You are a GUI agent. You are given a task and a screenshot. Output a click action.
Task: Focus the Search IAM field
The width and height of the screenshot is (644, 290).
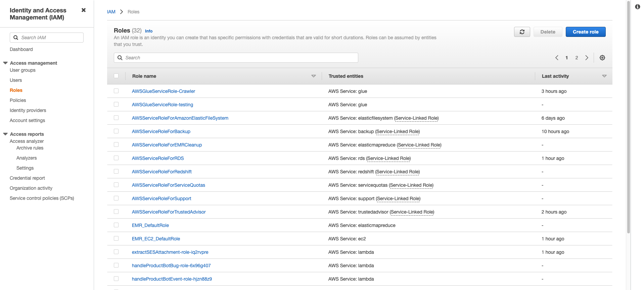47,38
